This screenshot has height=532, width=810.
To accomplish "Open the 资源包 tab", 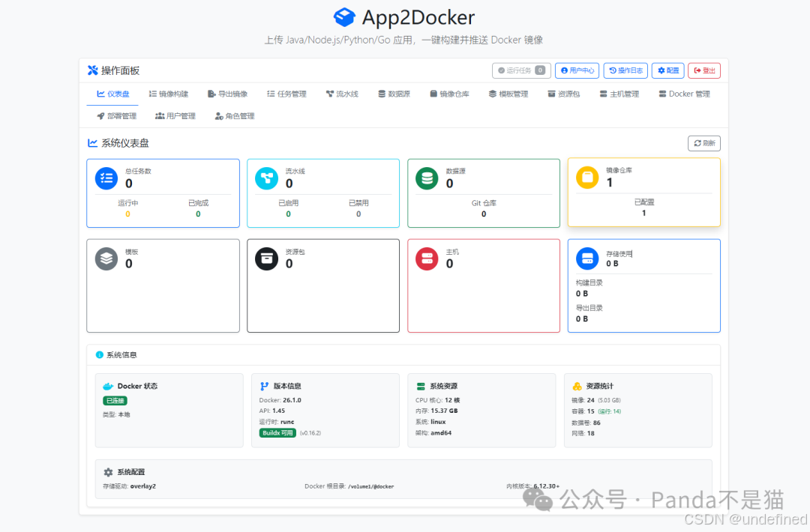I will click(x=563, y=94).
